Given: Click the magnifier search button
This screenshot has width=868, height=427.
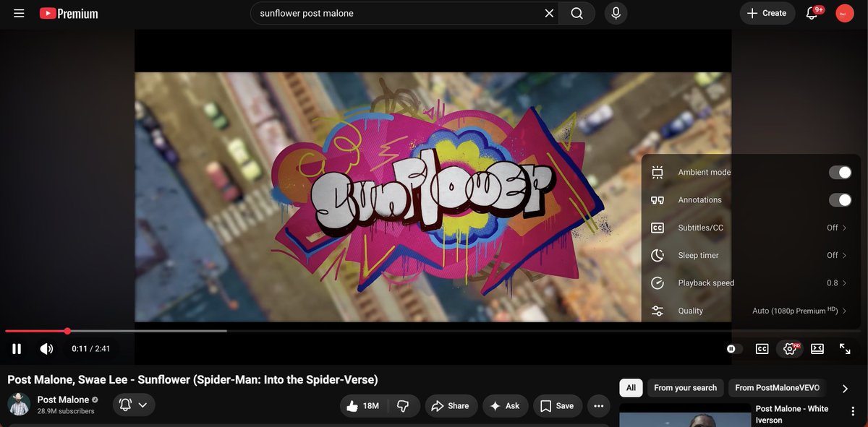Looking at the screenshot, I should pos(576,13).
